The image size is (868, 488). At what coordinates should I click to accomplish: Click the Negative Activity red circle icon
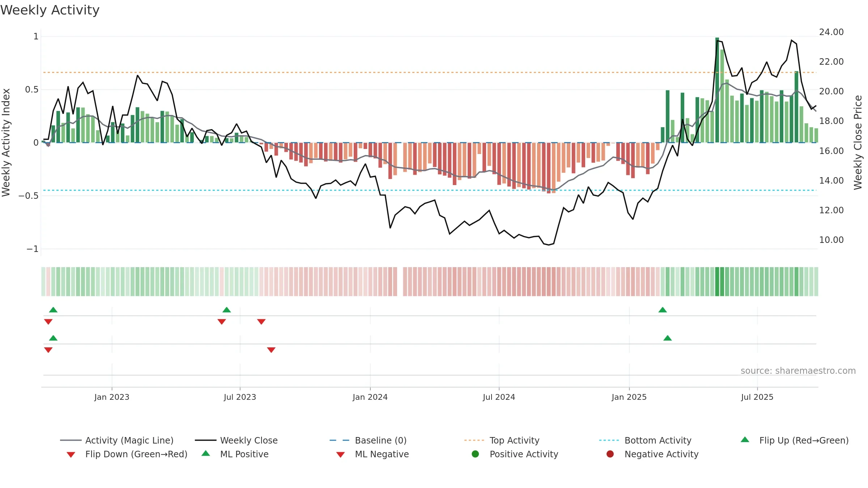pos(610,454)
